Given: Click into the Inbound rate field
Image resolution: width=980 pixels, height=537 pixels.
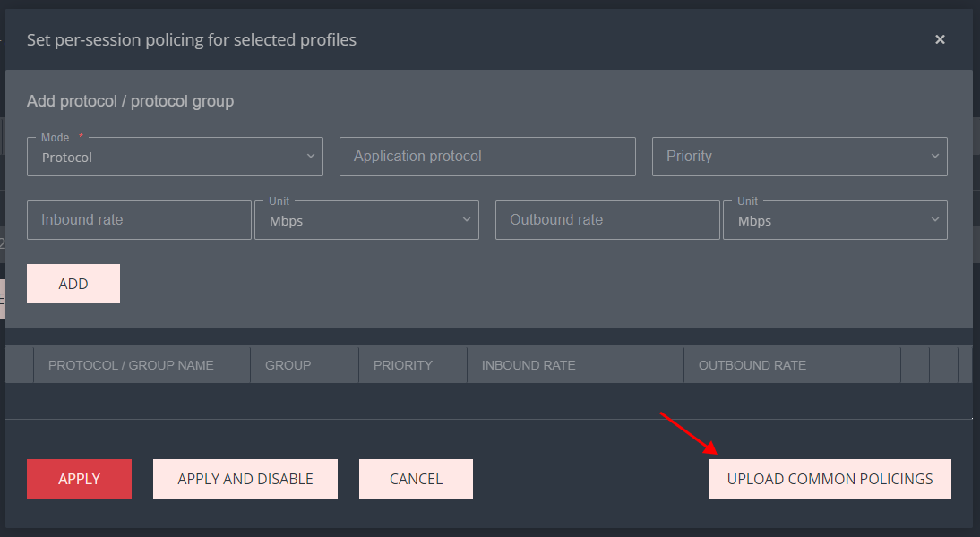Looking at the screenshot, I should [139, 220].
